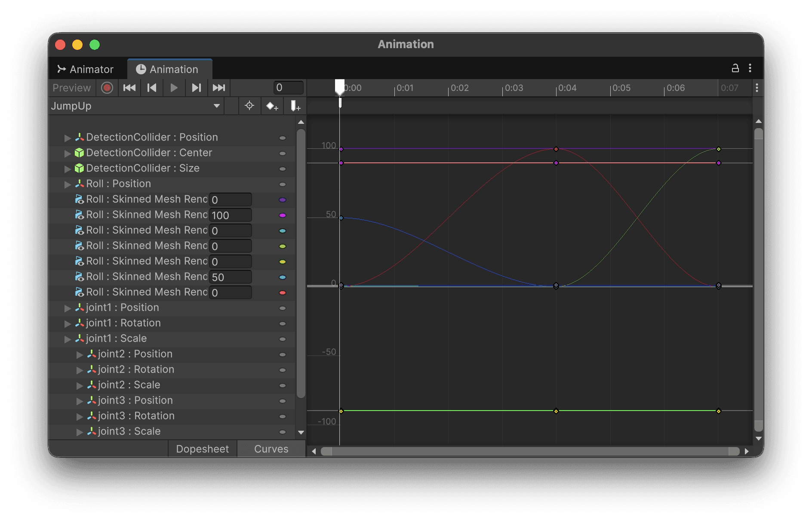Click the transform icon beside Roll : Position

[x=80, y=184]
